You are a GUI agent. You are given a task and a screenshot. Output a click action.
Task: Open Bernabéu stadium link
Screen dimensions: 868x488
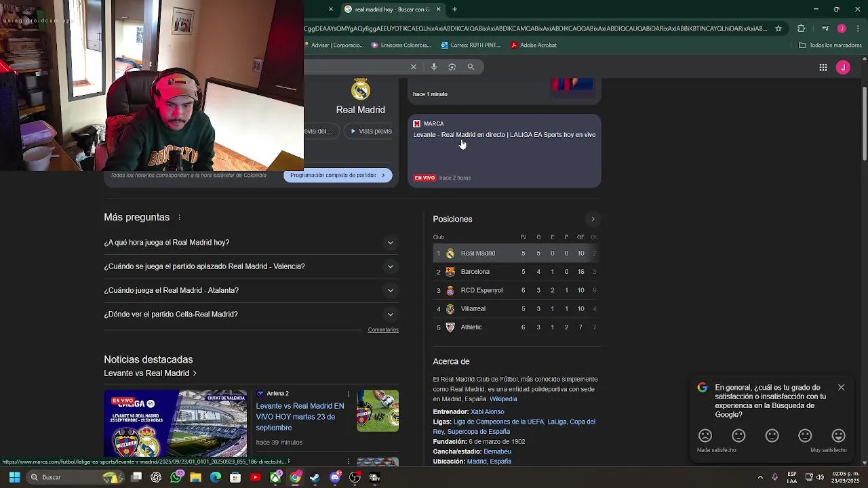tap(497, 451)
